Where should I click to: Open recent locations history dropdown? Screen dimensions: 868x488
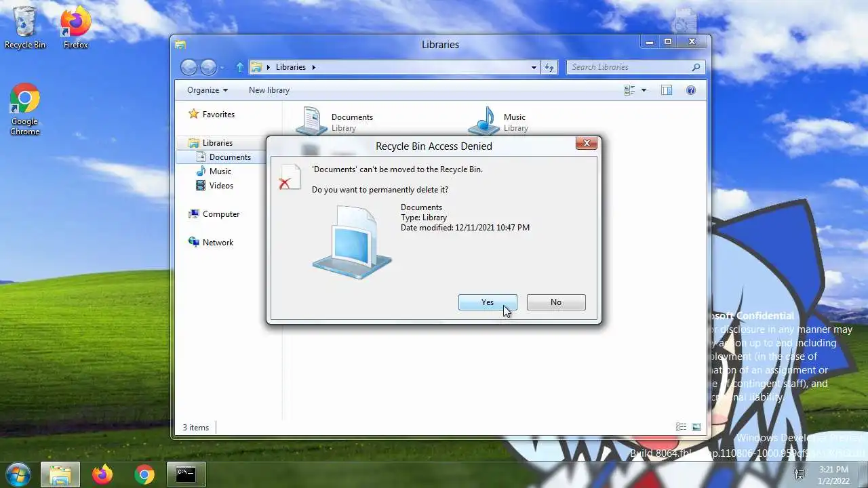222,68
